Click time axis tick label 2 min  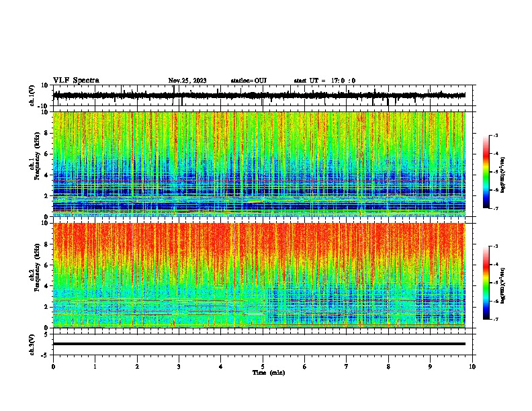137,367
